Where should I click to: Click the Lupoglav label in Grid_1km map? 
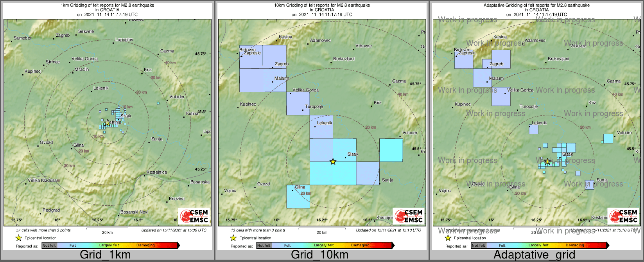124,39
